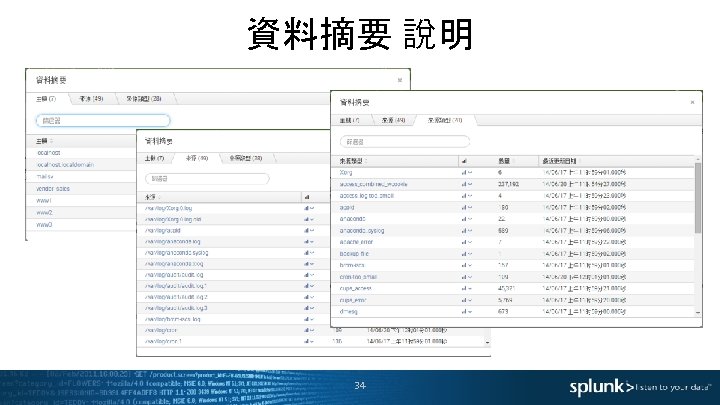The width and height of the screenshot is (720, 405).
Task: Click chart icon beside /var/log/Xorg.0.log.old
Action: pos(309,219)
